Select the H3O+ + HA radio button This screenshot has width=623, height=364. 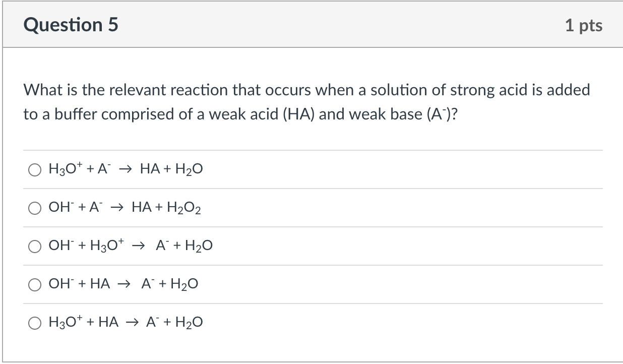(35, 322)
